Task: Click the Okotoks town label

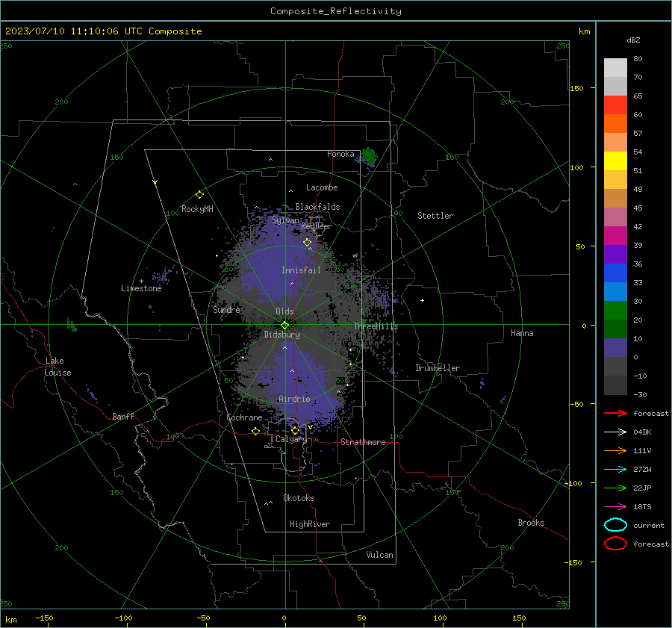Action: click(x=299, y=498)
